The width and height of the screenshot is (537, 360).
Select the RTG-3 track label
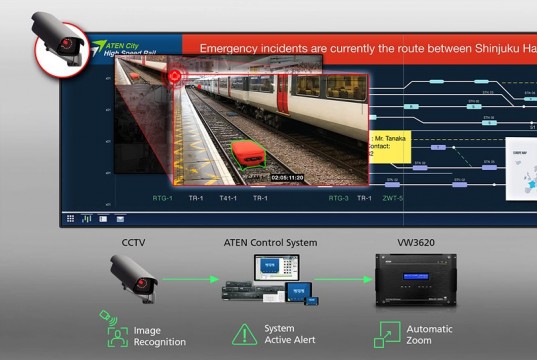pyautogui.click(x=339, y=198)
